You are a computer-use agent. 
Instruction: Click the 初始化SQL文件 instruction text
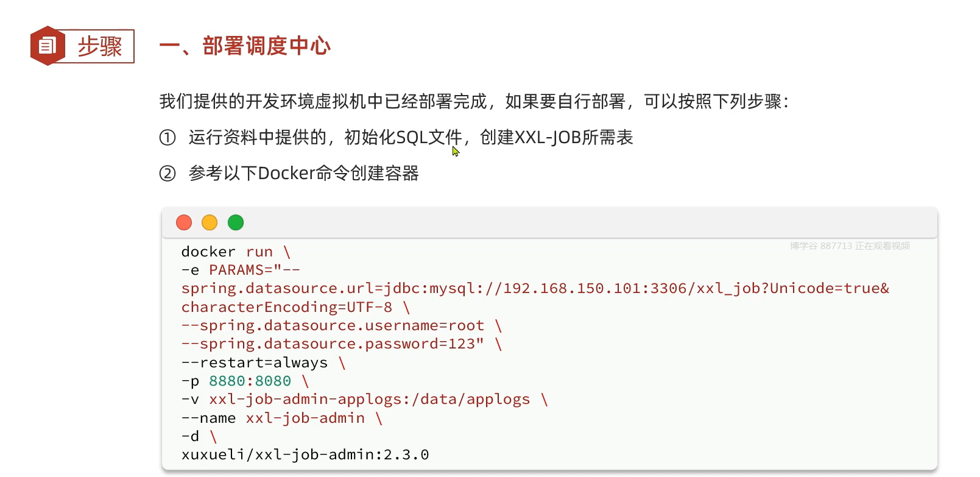(x=403, y=138)
